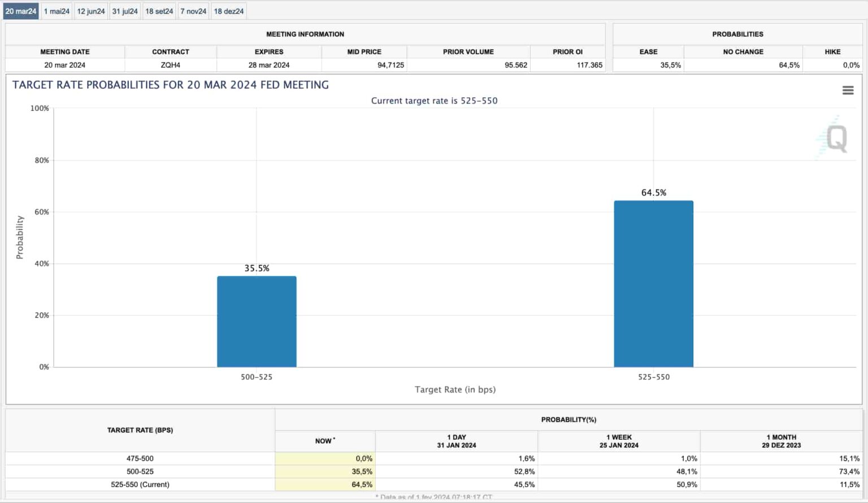
Task: Select the 18 dez24 meeting tab
Action: point(229,10)
